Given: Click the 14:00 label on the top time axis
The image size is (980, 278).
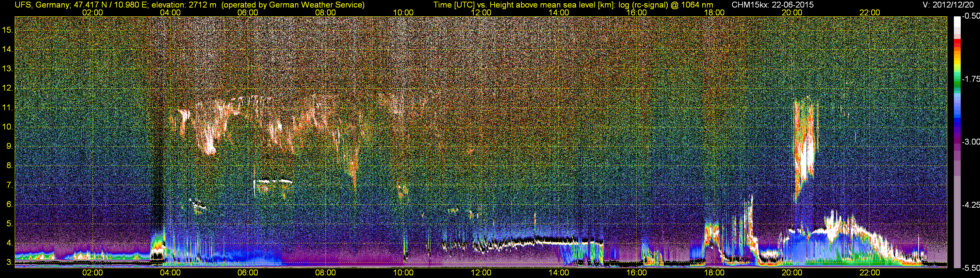Looking at the screenshot, I should coord(559,12).
